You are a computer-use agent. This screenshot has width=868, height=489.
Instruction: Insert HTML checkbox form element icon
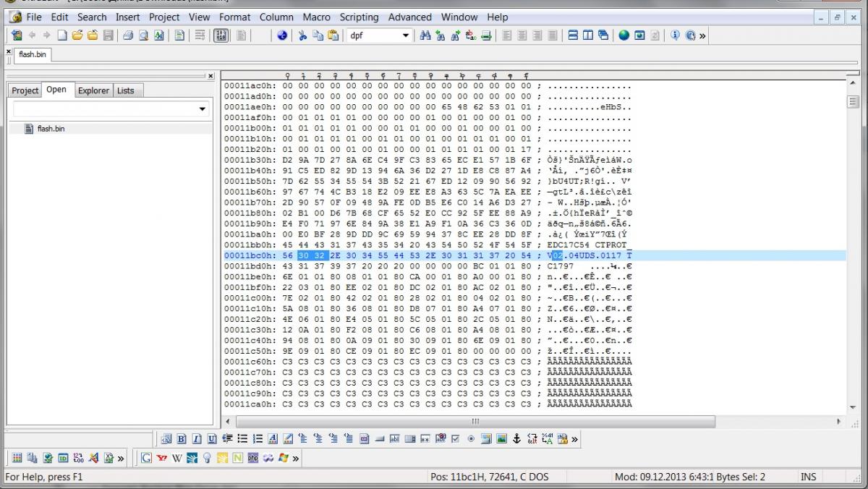[x=455, y=438]
